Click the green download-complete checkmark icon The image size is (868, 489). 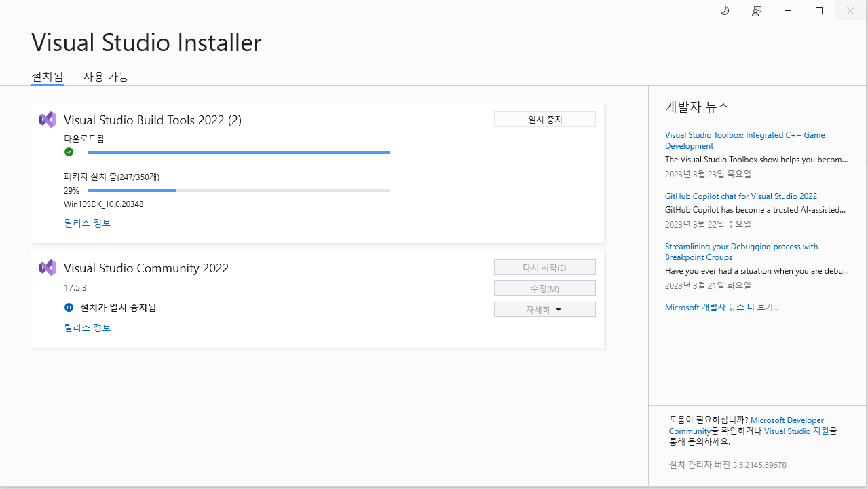(69, 151)
